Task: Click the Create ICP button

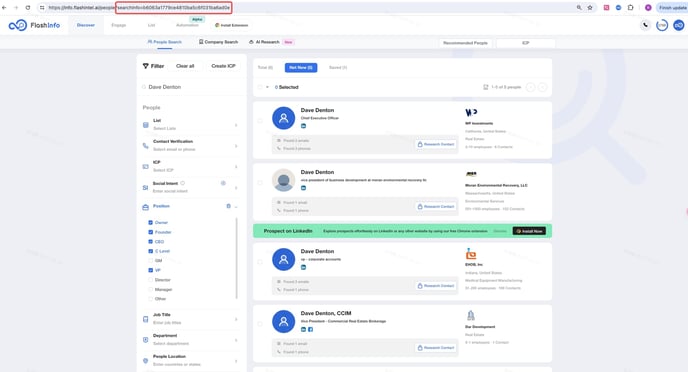Action: [x=223, y=66]
